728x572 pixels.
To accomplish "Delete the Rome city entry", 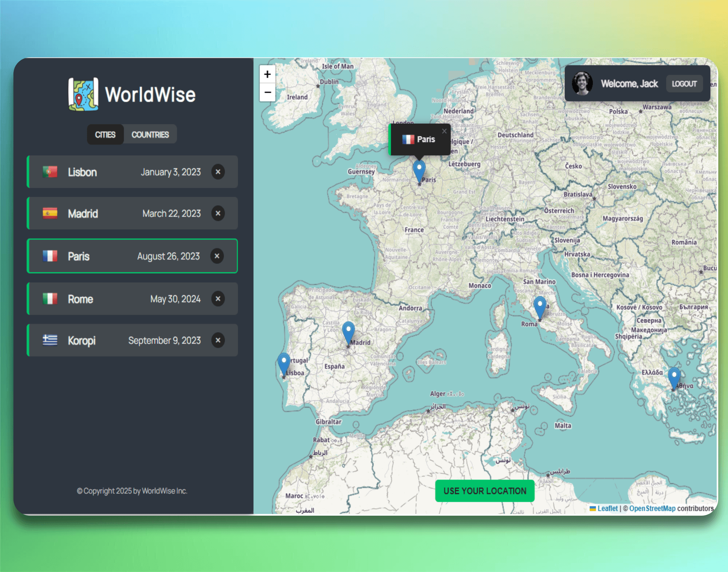I will (x=218, y=298).
